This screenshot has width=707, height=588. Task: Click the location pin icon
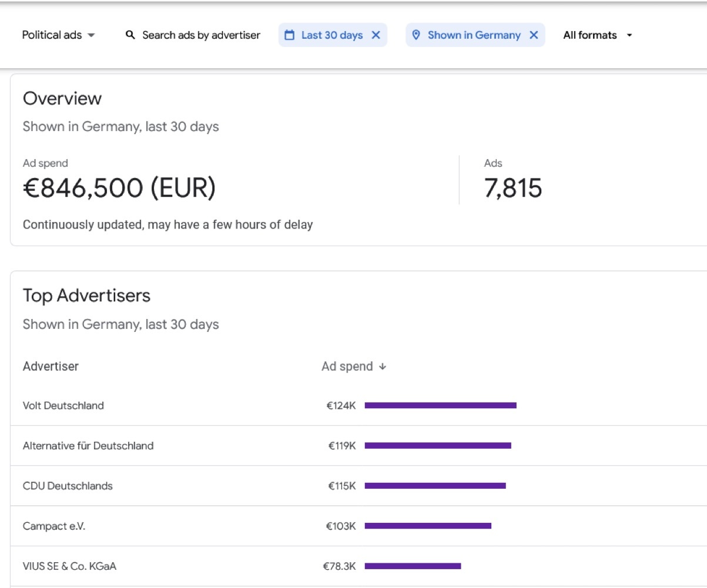coord(416,35)
